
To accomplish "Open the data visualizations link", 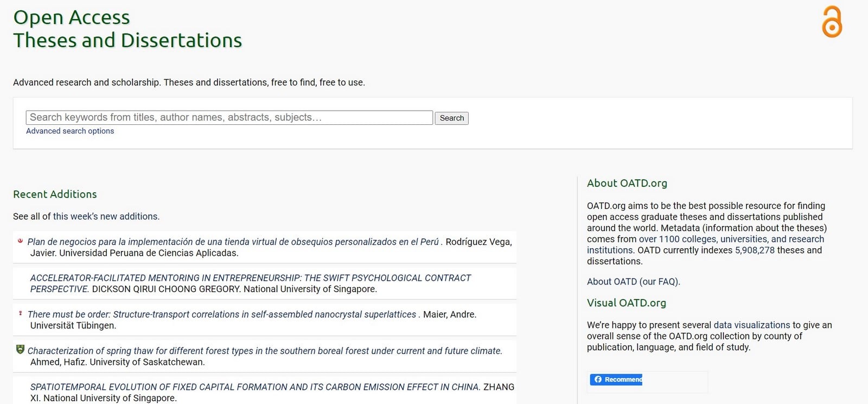I will click(751, 325).
